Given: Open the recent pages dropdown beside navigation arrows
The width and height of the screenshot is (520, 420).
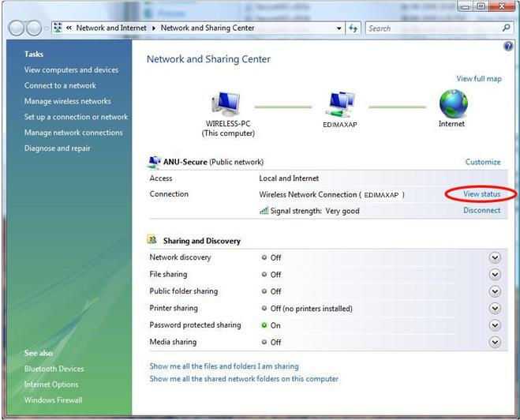Looking at the screenshot, I should [46, 28].
